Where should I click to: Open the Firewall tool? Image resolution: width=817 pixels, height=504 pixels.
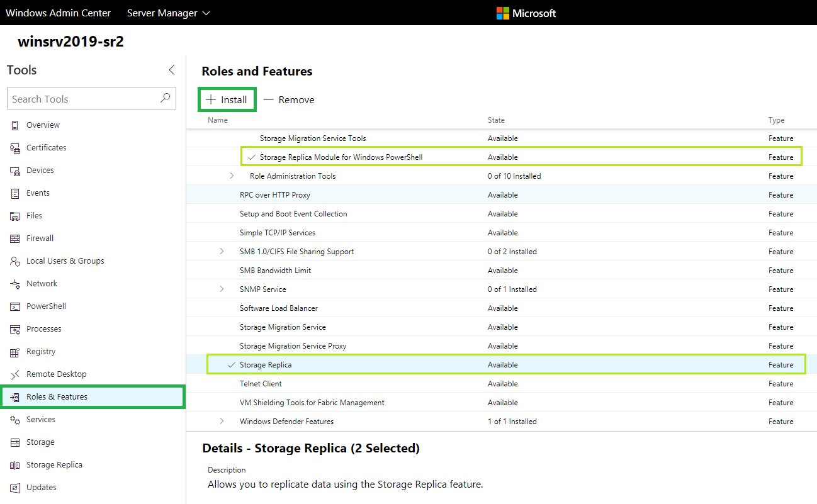point(93,238)
